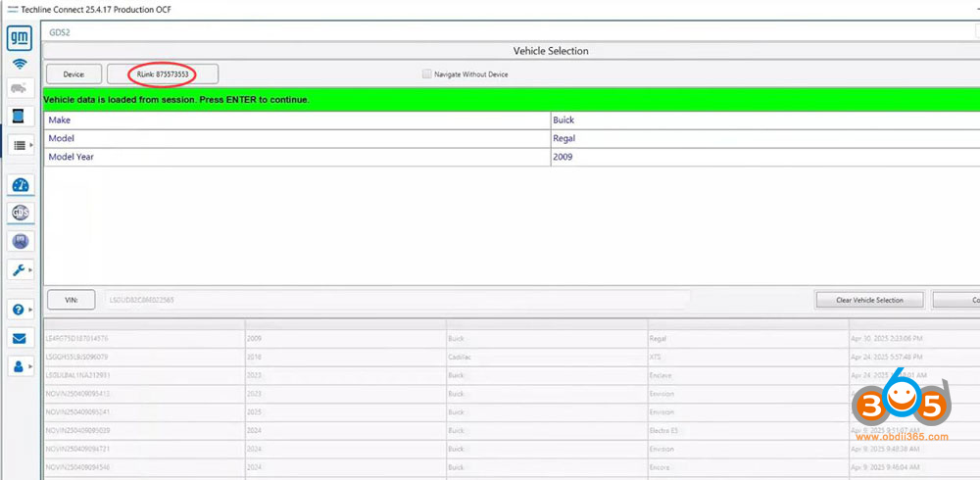
Task: Expand the user account menu
Action: click(x=22, y=365)
